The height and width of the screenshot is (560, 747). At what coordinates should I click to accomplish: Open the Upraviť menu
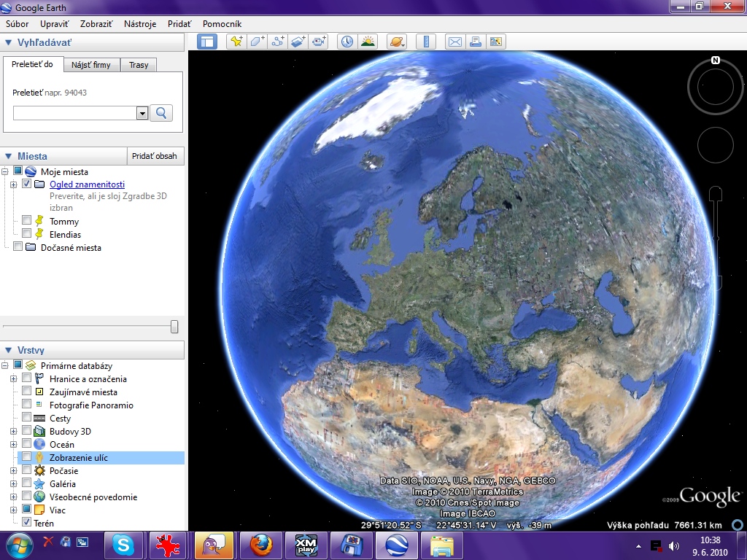pos(54,24)
